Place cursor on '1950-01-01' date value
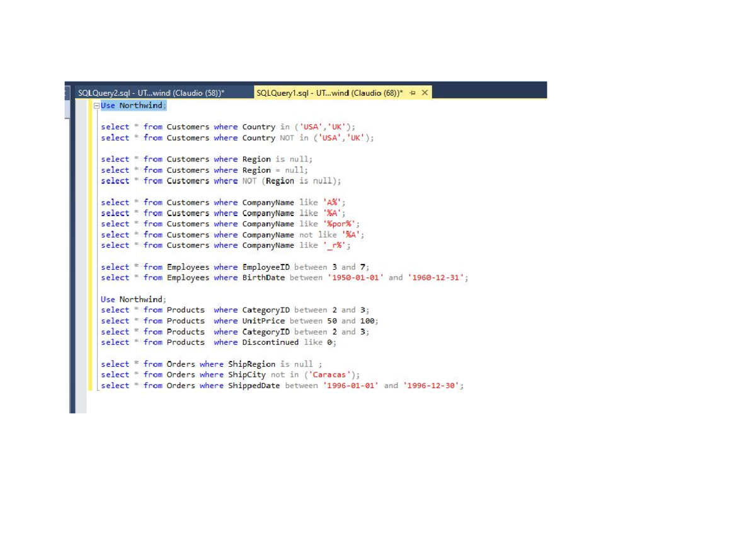Image resolution: width=756 pixels, height=535 pixels. click(355, 278)
